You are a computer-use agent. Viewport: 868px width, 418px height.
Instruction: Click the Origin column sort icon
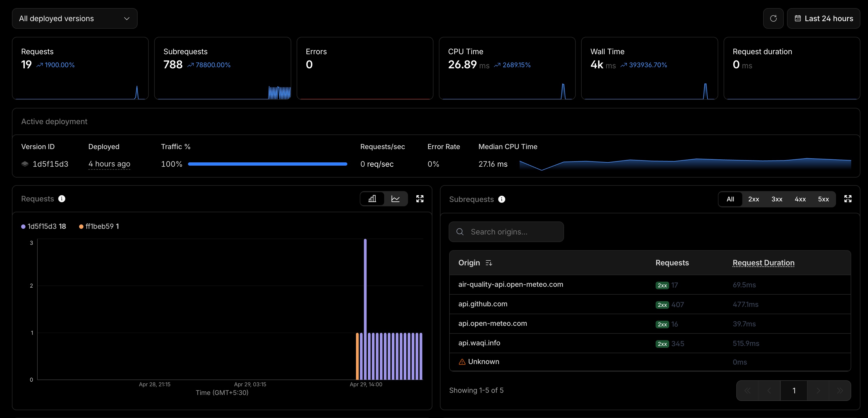coord(488,263)
